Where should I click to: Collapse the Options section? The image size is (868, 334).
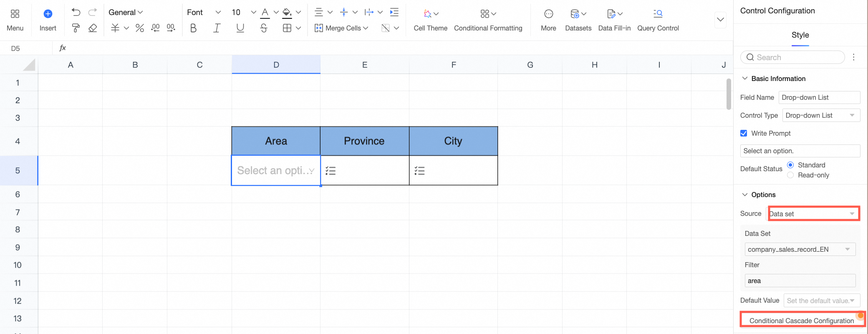pos(745,195)
